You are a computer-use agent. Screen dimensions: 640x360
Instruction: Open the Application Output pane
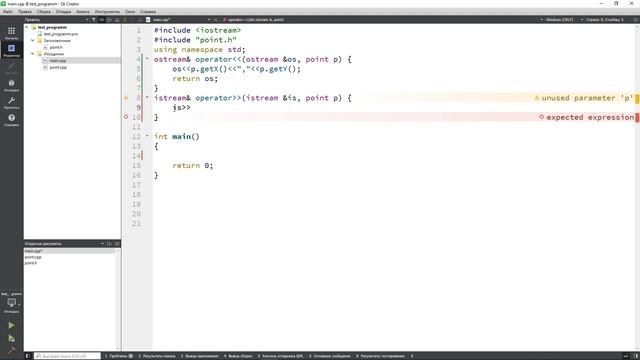click(200, 356)
